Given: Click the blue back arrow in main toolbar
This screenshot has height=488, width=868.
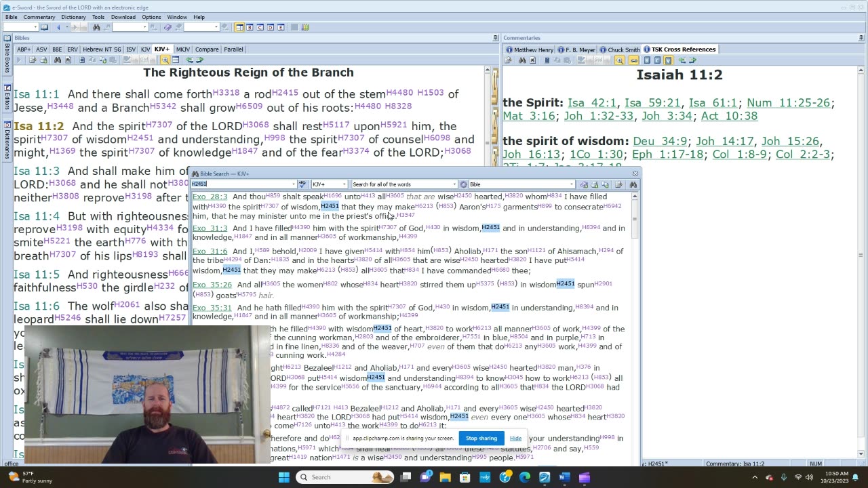Looking at the screenshot, I should pos(58,27).
